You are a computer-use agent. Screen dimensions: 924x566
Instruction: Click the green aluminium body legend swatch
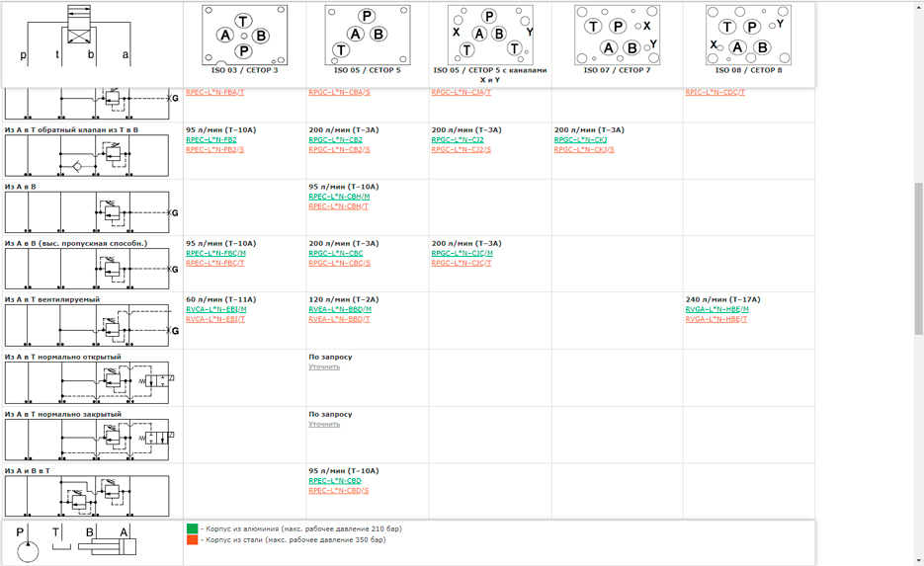coord(192,528)
